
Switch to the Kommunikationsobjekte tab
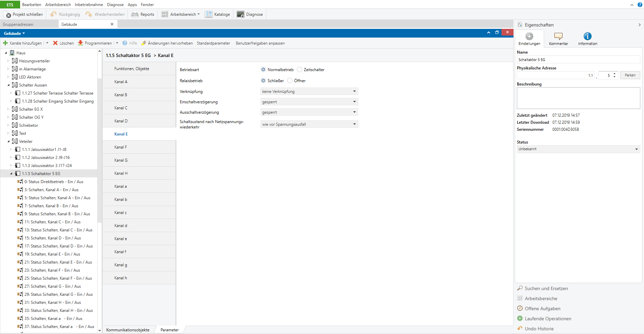pos(128,330)
